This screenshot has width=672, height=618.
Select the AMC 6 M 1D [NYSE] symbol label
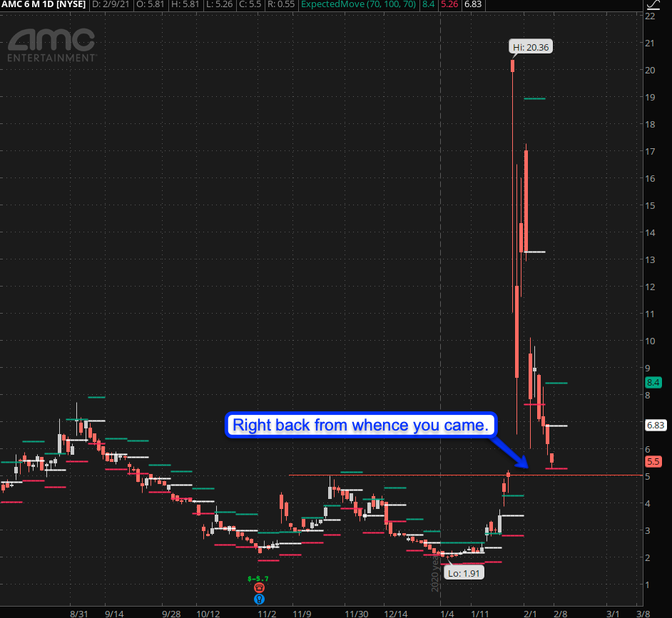[44, 4]
